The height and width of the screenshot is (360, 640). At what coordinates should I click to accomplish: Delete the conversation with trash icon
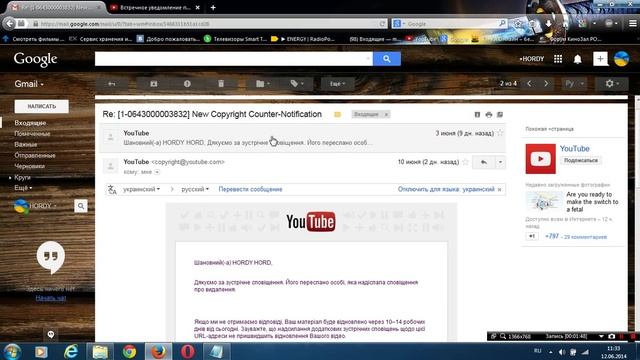pyautogui.click(x=221, y=84)
